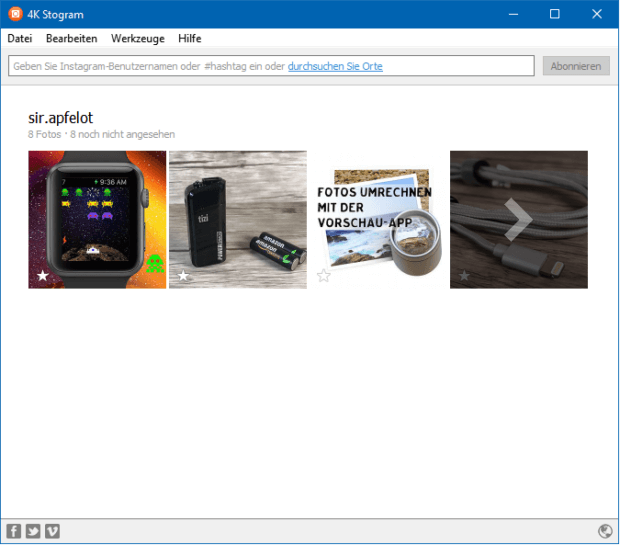
Task: Open the Twitter icon link
Action: coord(33,531)
